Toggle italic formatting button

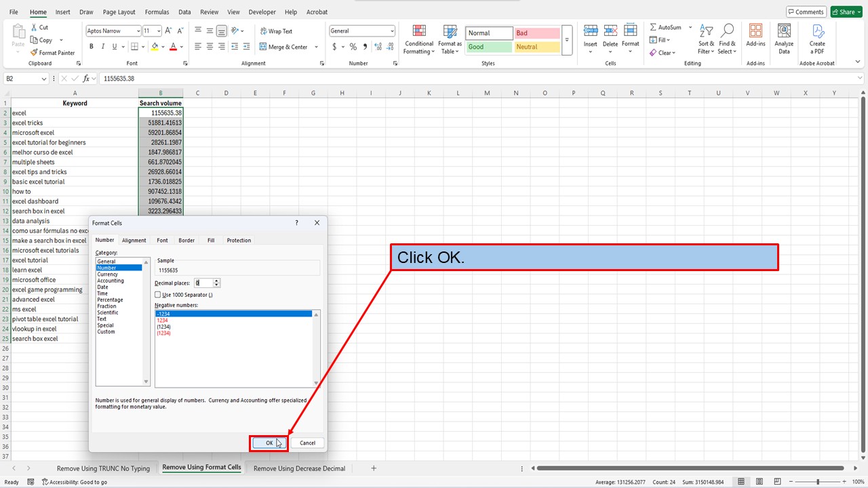(103, 47)
